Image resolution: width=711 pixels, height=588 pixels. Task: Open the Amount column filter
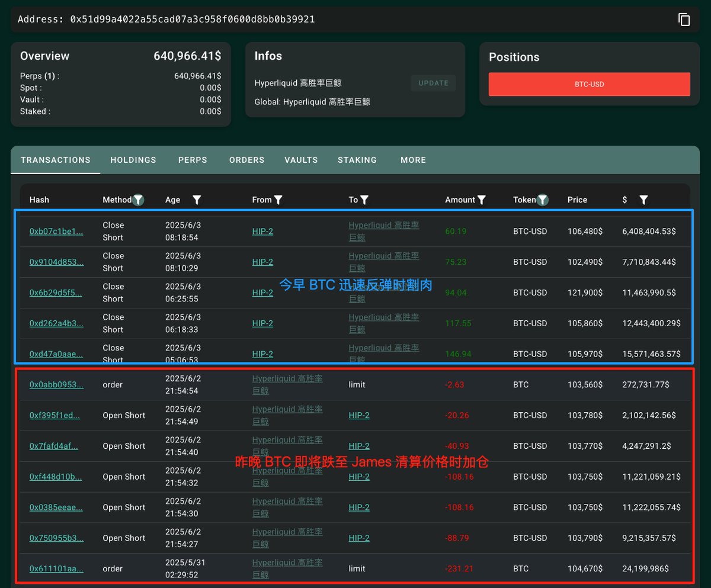coord(482,200)
